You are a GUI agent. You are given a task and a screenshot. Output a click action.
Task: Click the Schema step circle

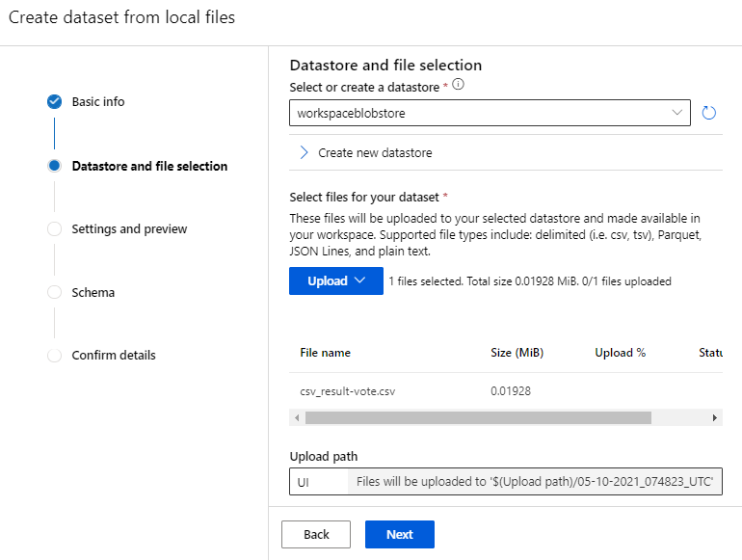tap(54, 292)
